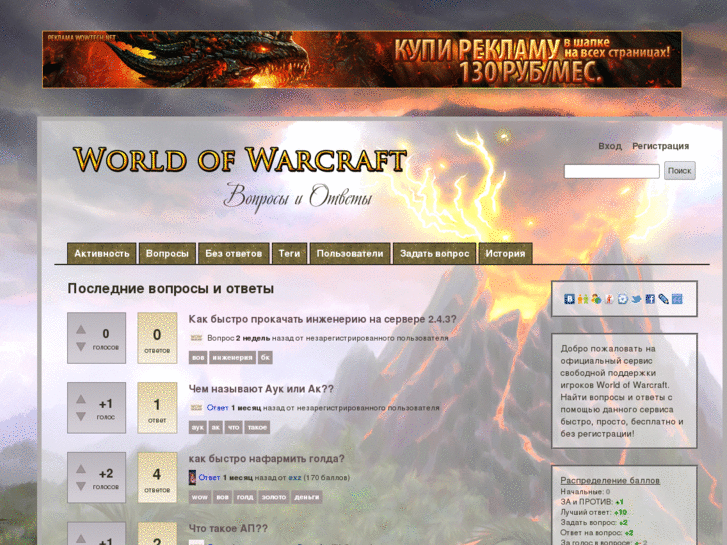Click the colorful globe-people share icon
This screenshot has width=727, height=545.
pyautogui.click(x=596, y=299)
